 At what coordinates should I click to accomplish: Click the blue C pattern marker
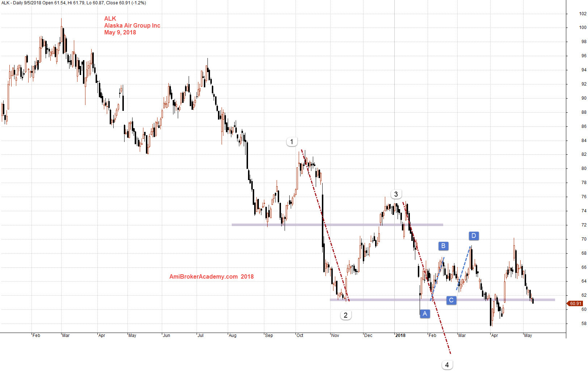tap(451, 300)
